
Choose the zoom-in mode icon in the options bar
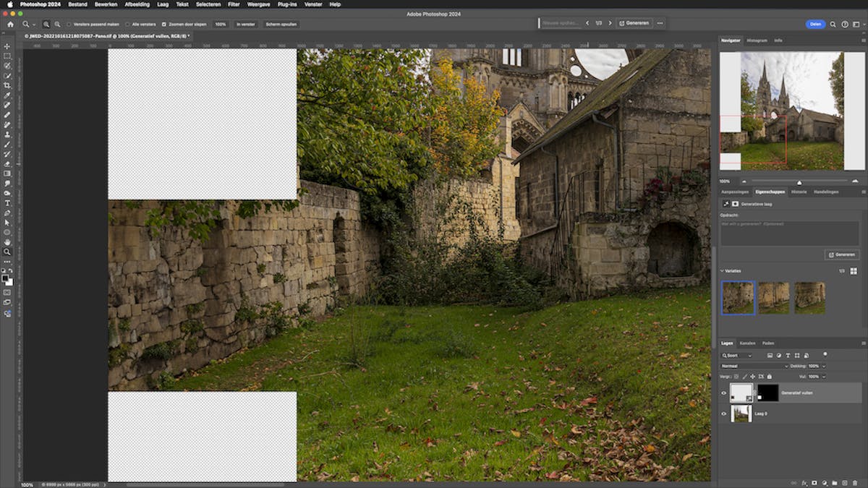coord(46,24)
